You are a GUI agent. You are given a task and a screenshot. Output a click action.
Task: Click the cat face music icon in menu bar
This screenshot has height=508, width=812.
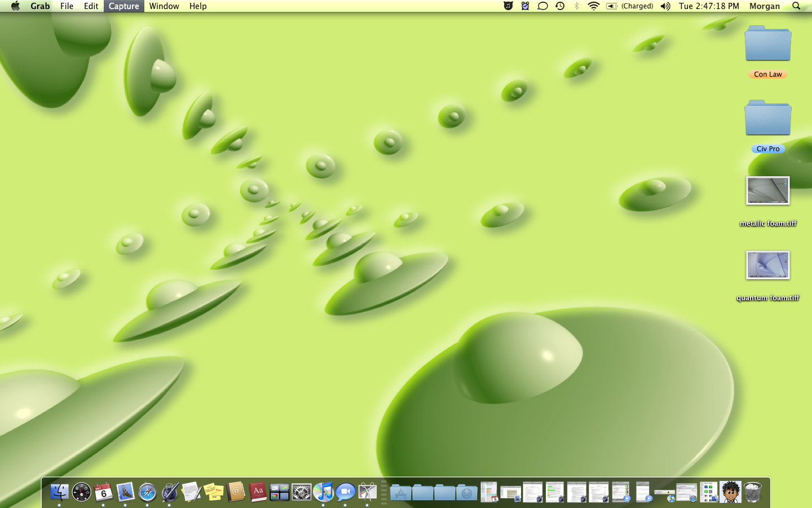coord(508,6)
